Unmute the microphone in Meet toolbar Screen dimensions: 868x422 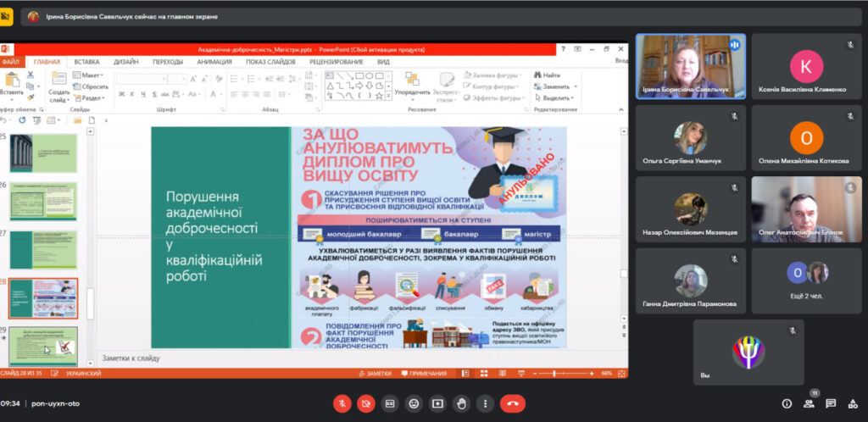pyautogui.click(x=342, y=403)
